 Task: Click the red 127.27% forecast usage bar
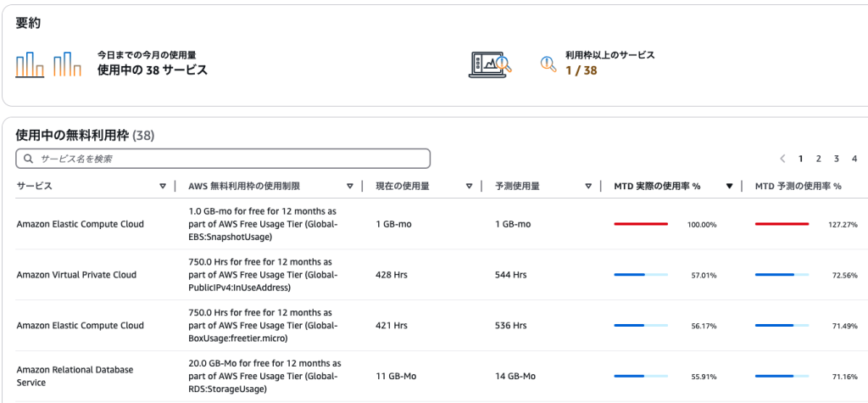(782, 224)
